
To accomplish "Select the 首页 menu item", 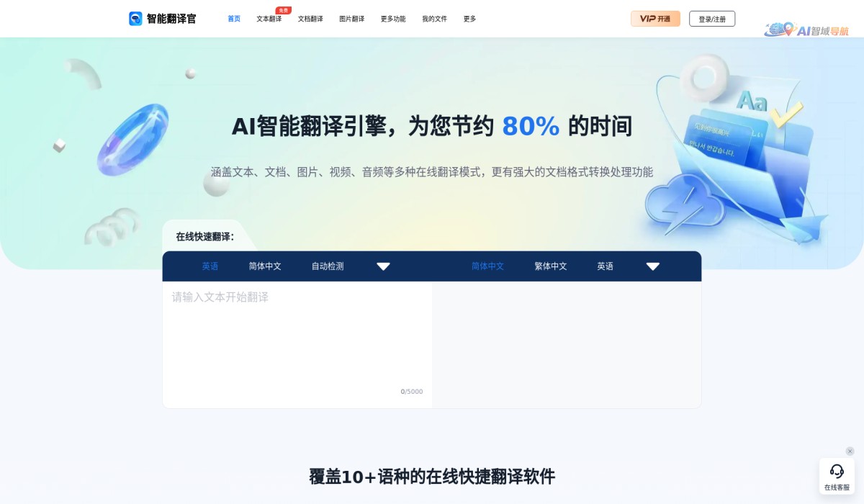I will pyautogui.click(x=233, y=19).
